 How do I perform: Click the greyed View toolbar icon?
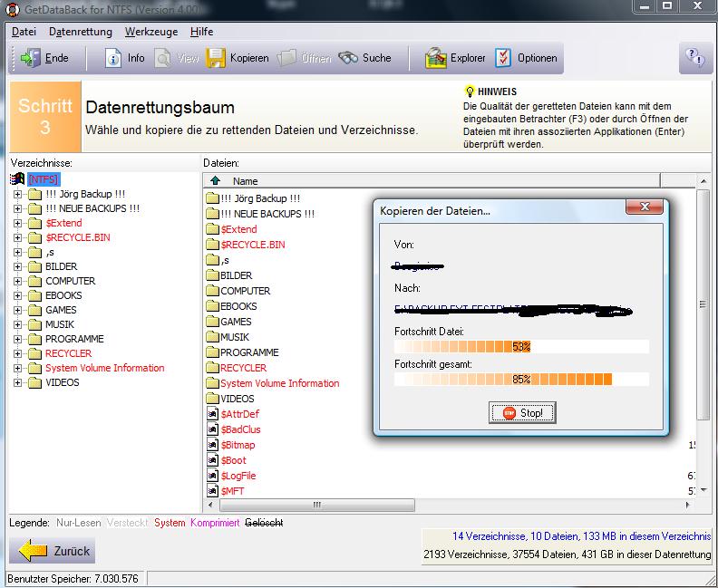[163, 58]
